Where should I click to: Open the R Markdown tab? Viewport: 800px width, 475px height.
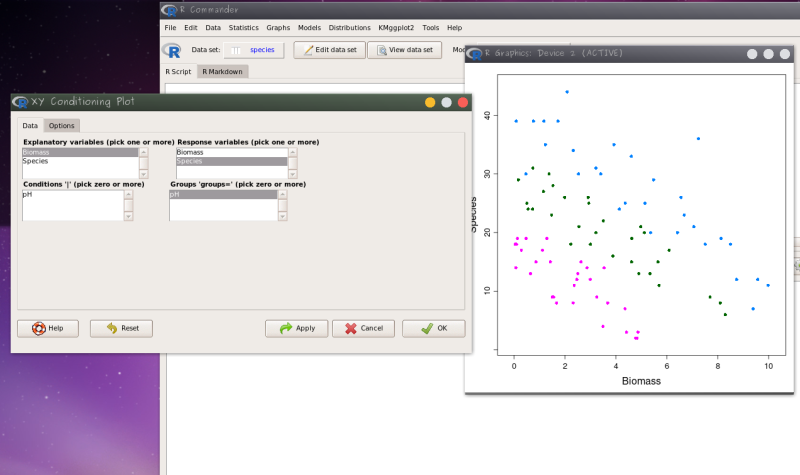tap(221, 72)
